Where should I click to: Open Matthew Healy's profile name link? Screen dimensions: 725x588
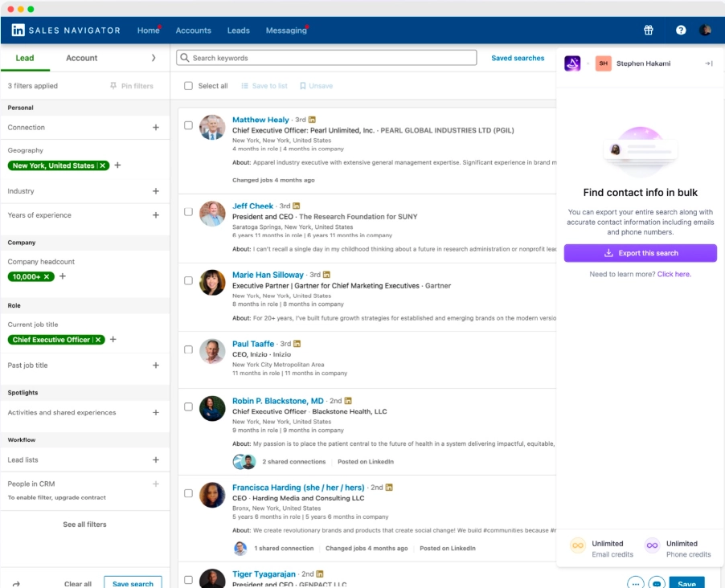click(x=260, y=120)
